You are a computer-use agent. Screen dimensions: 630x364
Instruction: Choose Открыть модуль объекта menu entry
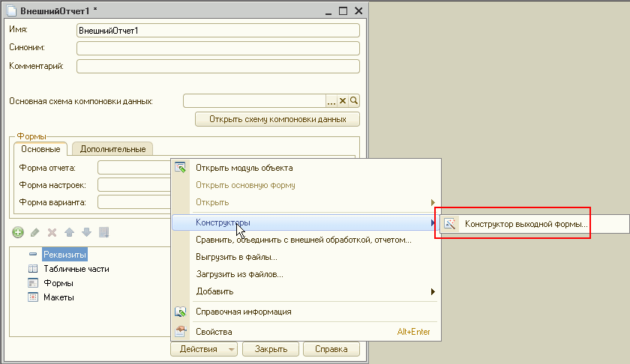[306, 168]
